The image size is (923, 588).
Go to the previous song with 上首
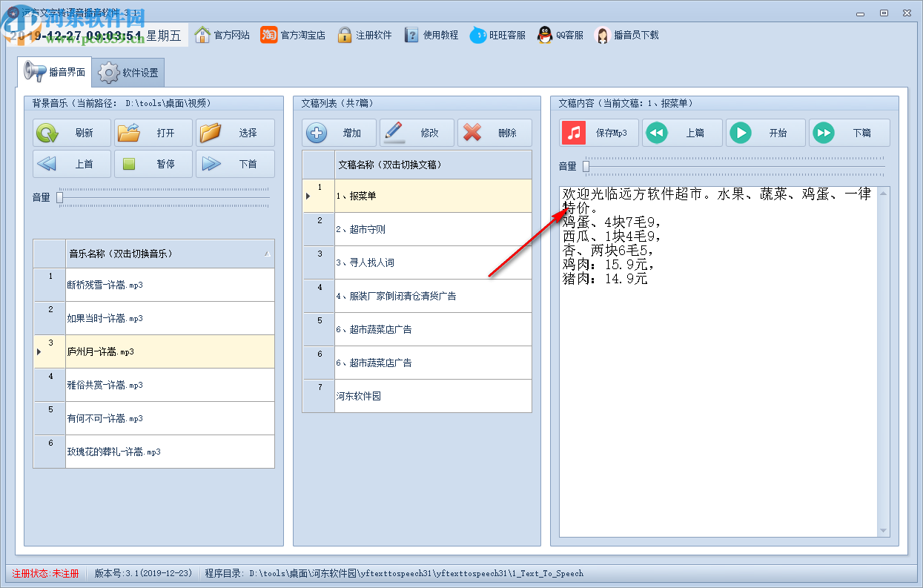click(72, 164)
